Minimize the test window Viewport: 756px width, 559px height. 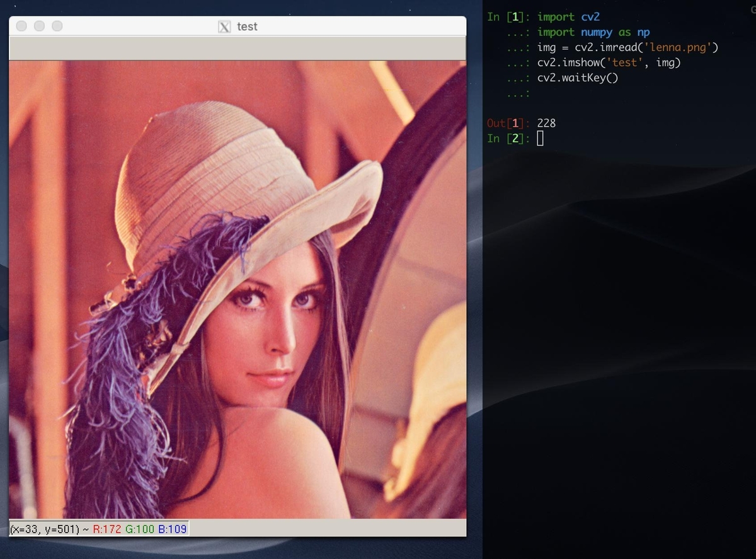tap(39, 26)
